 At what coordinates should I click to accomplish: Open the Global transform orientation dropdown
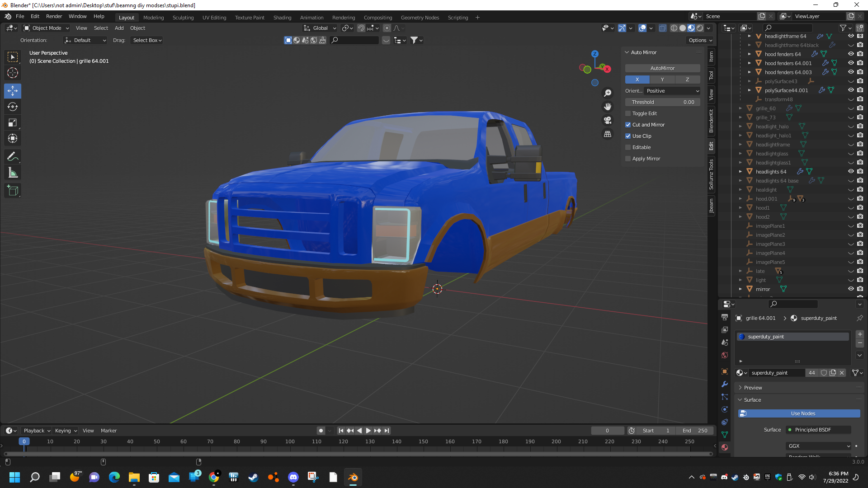tap(320, 28)
